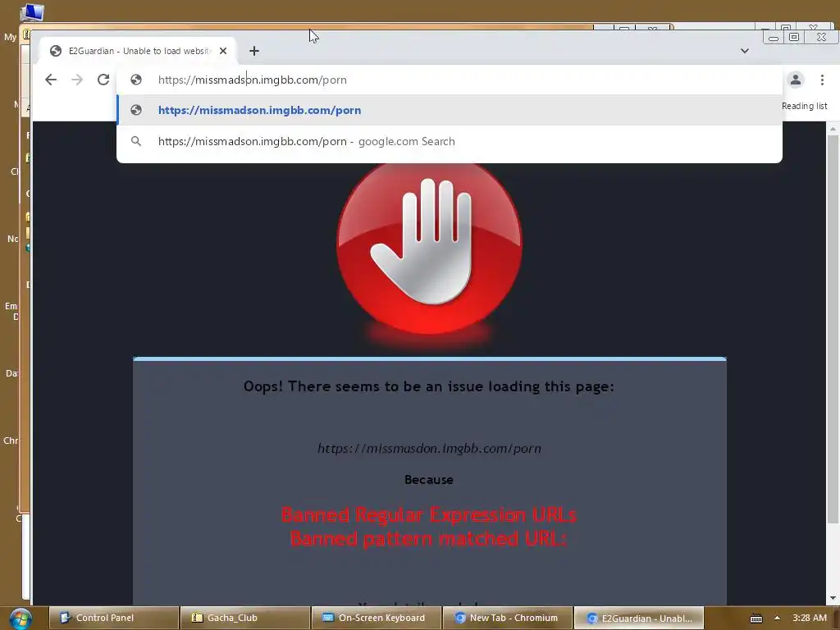Choose the google.com Search suggestion
Viewport: 840px width, 630px height.
(x=449, y=141)
